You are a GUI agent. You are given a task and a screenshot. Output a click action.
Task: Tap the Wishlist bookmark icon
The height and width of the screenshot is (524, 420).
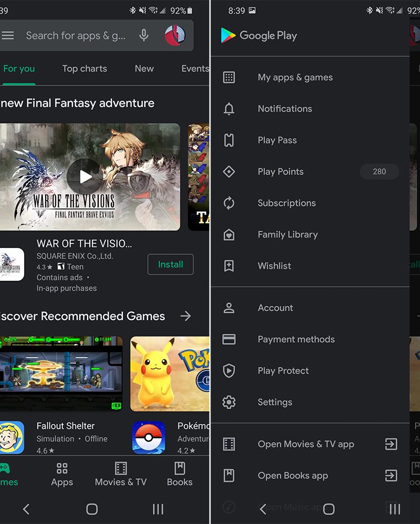point(229,266)
